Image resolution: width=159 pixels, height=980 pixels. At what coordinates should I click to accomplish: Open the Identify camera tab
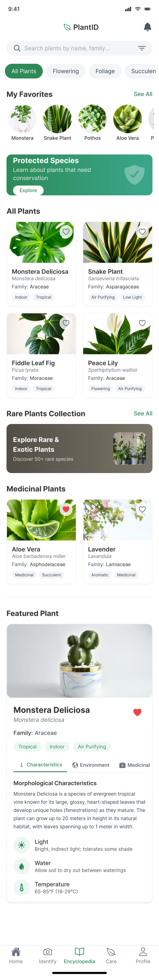(x=47, y=955)
